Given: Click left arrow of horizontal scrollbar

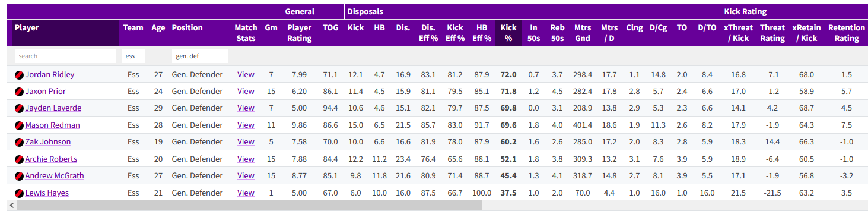Looking at the screenshot, I should coord(5,206).
